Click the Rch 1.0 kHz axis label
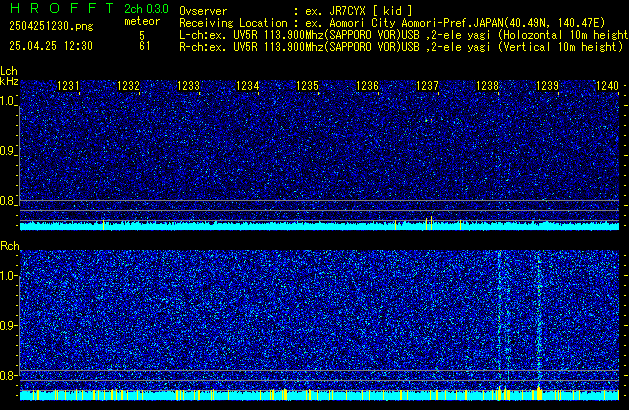Screen dimensions: 629x410 pyautogui.click(x=7, y=276)
